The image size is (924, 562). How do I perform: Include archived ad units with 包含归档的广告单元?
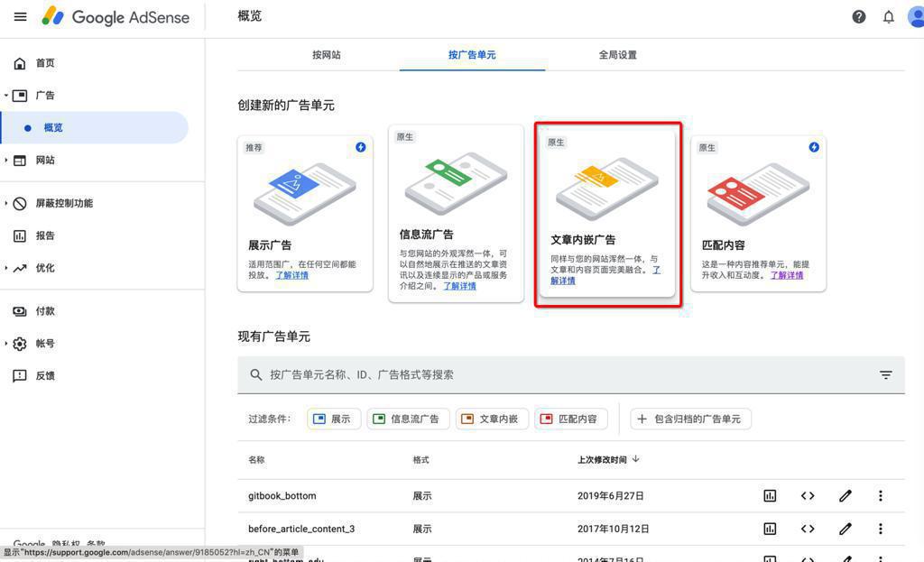pyautogui.click(x=690, y=419)
